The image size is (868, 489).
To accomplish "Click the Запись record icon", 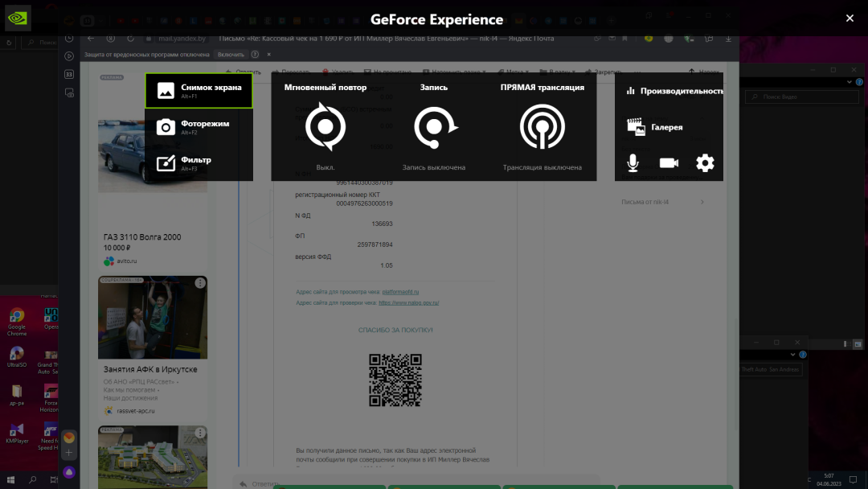I will point(435,127).
